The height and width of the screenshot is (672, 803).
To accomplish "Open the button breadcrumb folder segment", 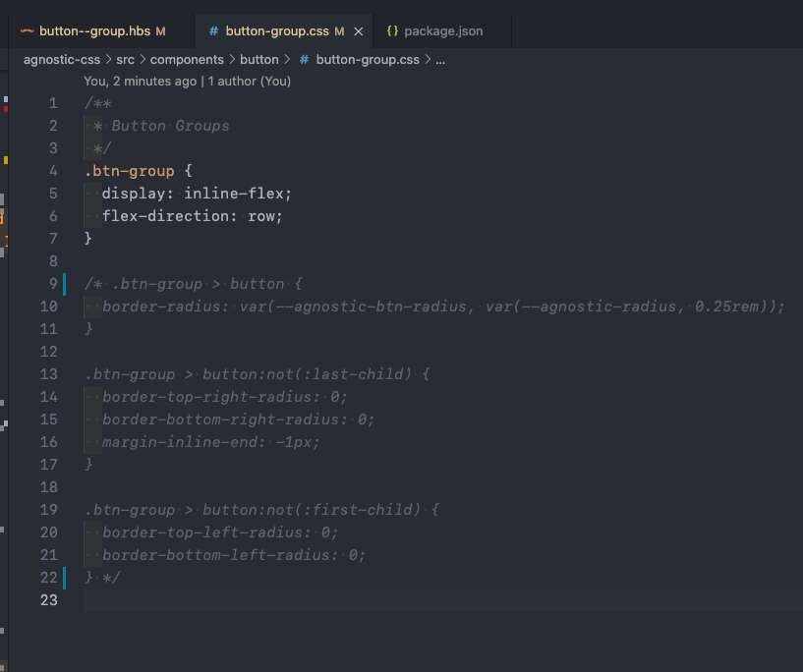I will 259,60.
